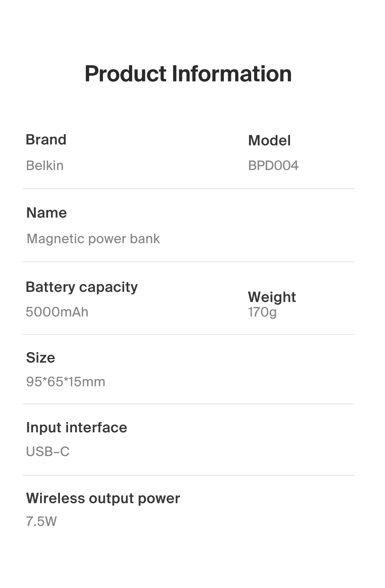
Task: Click the 95*65*15mm dimensions value
Action: [x=65, y=382]
